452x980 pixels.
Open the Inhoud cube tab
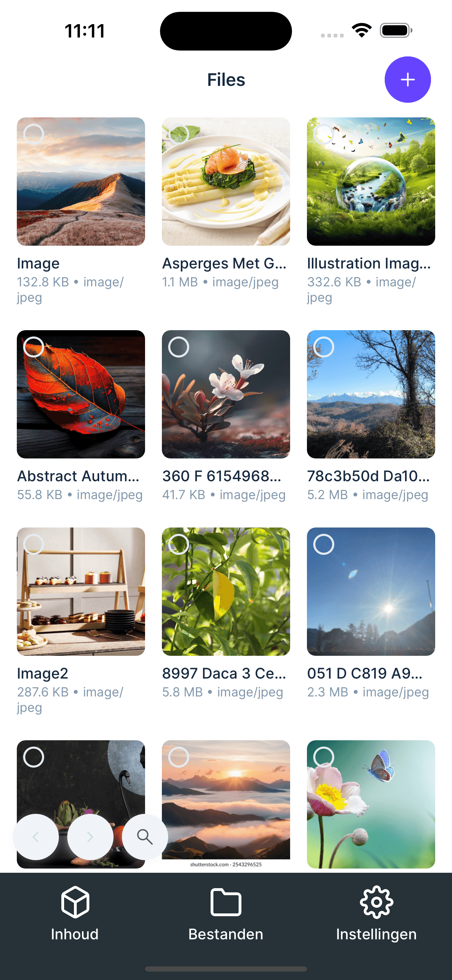tap(75, 913)
